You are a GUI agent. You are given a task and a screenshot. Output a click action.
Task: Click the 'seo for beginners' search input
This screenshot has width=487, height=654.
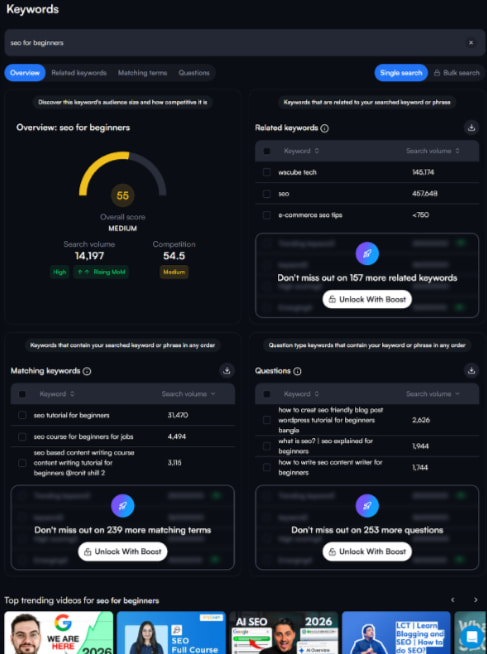point(243,43)
